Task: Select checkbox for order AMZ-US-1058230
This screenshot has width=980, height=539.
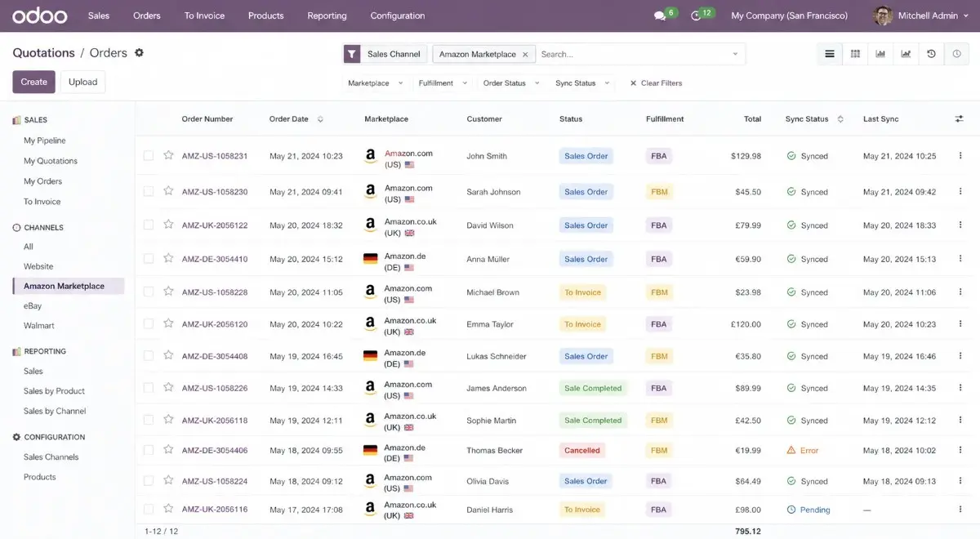Action: point(149,191)
